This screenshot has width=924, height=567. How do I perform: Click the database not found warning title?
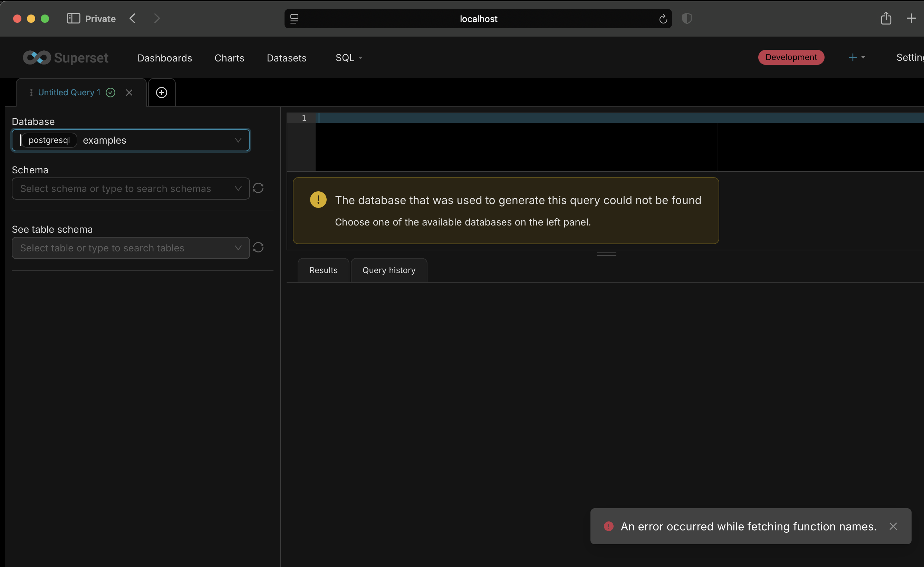(x=518, y=200)
